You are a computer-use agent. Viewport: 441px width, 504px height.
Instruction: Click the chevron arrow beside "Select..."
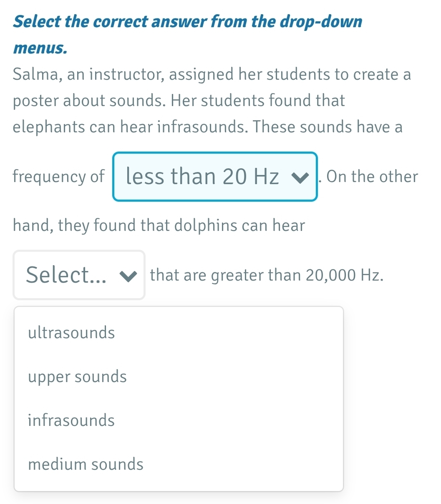[x=128, y=276]
